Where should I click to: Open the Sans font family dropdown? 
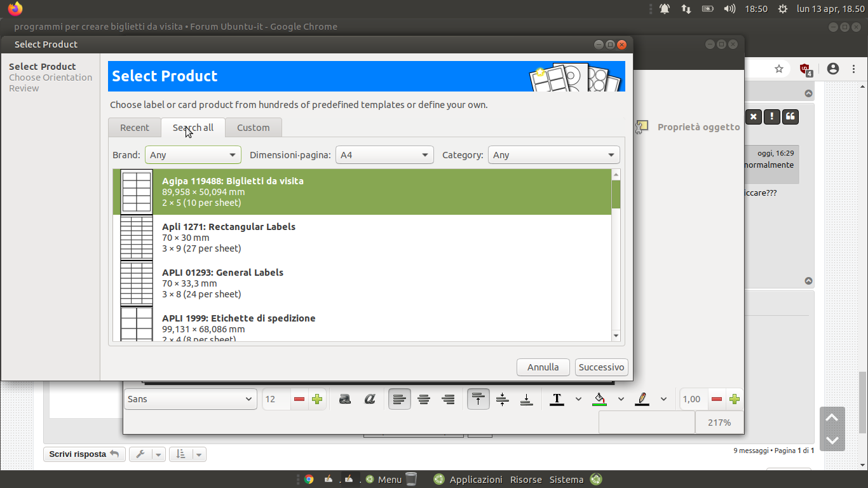pos(191,399)
